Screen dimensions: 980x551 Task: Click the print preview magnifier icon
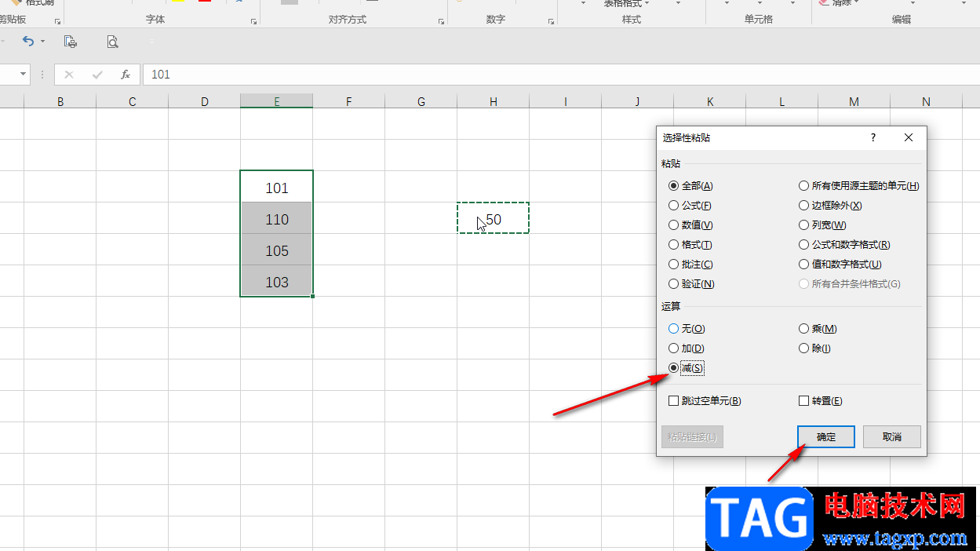113,42
